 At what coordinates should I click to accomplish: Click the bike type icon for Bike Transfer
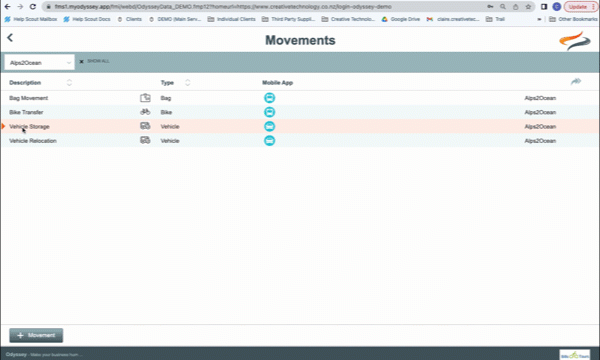point(145,112)
